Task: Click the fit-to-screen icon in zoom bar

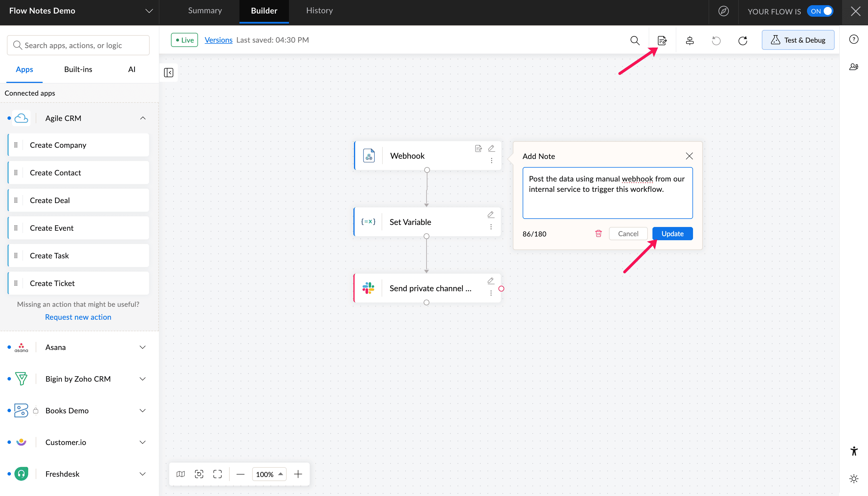Action: click(218, 474)
